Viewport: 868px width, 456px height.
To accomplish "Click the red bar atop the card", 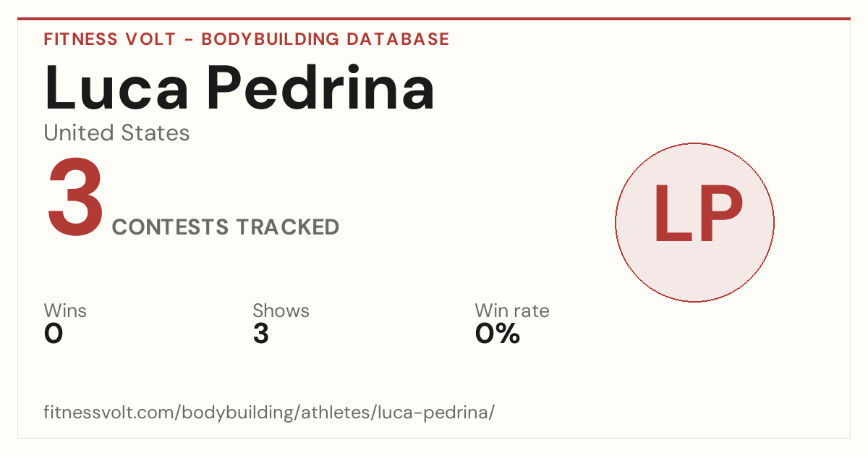I will coord(434,19).
